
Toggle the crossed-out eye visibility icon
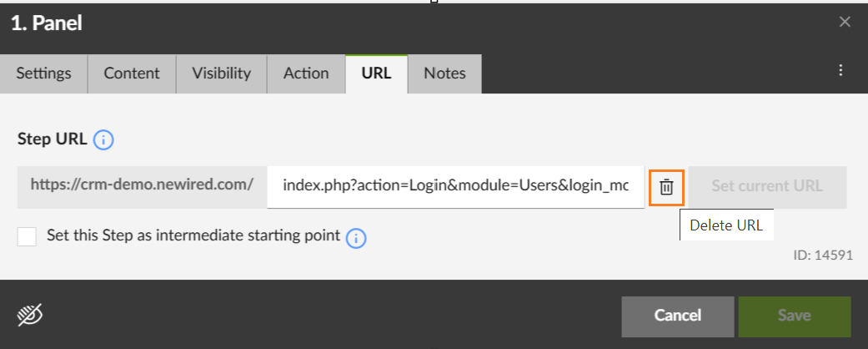click(30, 315)
